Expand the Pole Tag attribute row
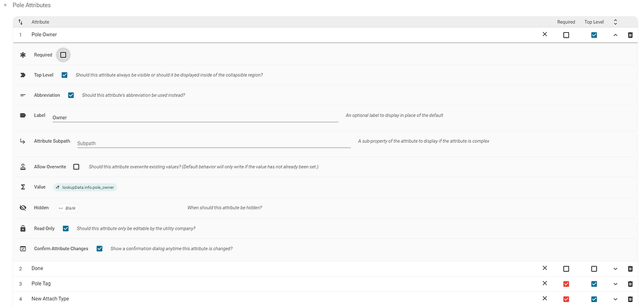The height and width of the screenshot is (306, 644). coord(615,284)
